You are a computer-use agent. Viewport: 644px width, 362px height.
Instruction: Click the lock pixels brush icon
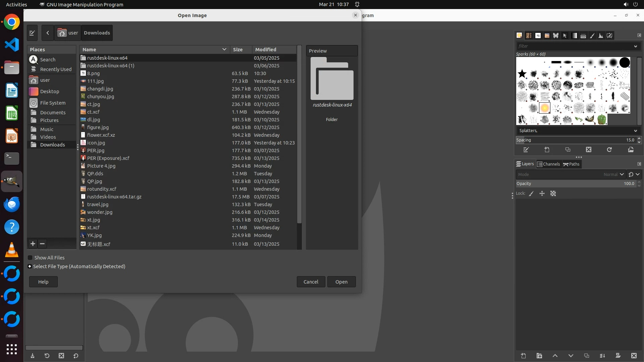(x=531, y=193)
